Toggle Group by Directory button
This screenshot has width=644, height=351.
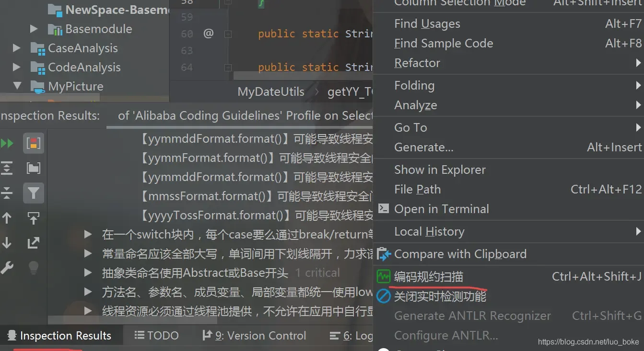[x=33, y=168]
